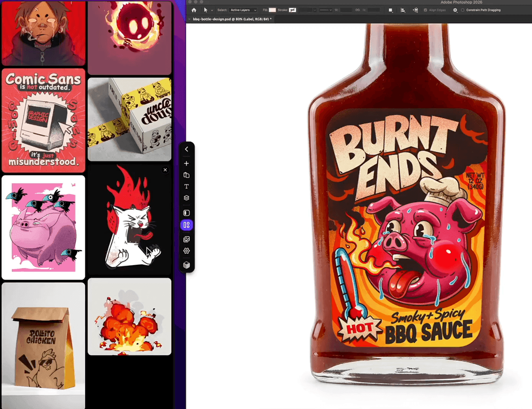Screen dimensions: 532x409
Task: Toggle the link width and height icon
Action: pyautogui.click(x=357, y=10)
